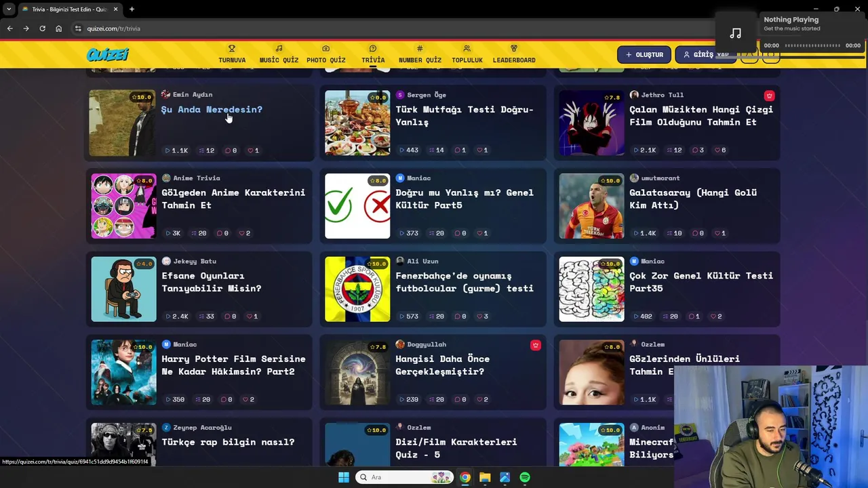Click author name umutmorant
The image size is (868, 488).
click(x=660, y=178)
